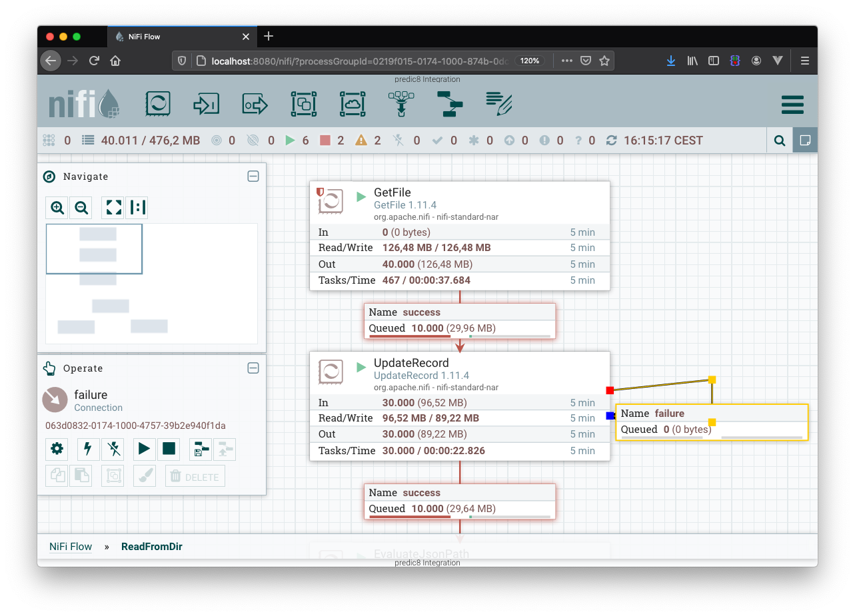Screen dimensions: 855x616
Task: Open the bulletin board note icon
Action: [804, 141]
